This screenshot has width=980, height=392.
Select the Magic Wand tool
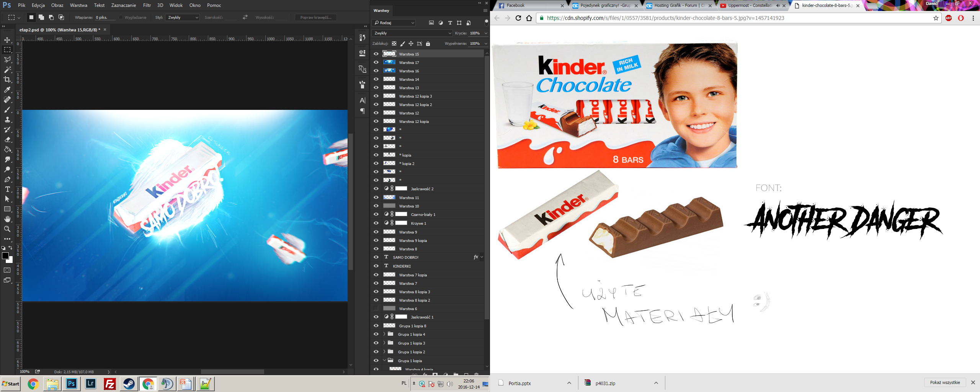click(7, 70)
